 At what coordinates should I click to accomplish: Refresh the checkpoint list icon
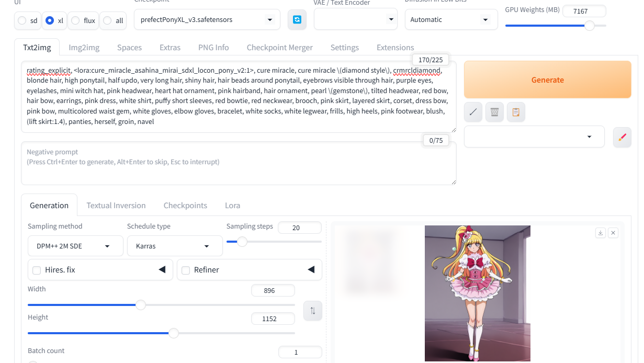pyautogui.click(x=297, y=19)
